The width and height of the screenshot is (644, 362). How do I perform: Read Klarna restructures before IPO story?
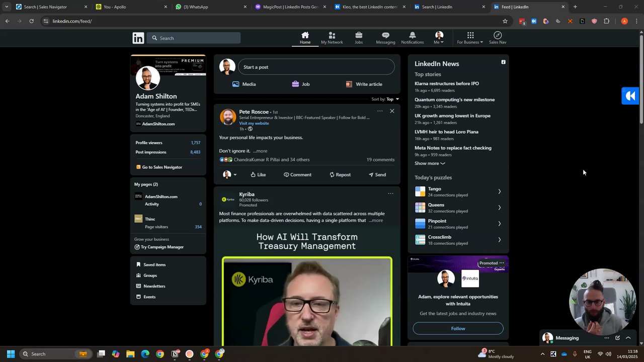click(x=447, y=83)
